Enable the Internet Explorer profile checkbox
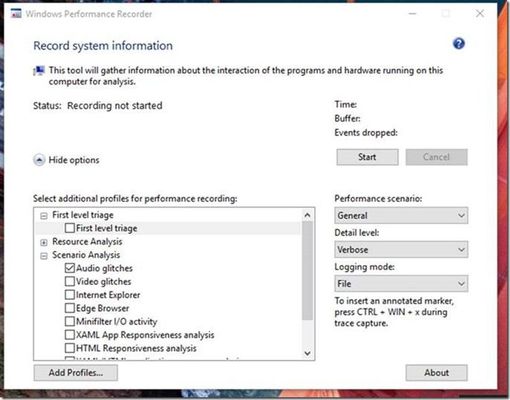510x400 pixels. pyautogui.click(x=70, y=295)
